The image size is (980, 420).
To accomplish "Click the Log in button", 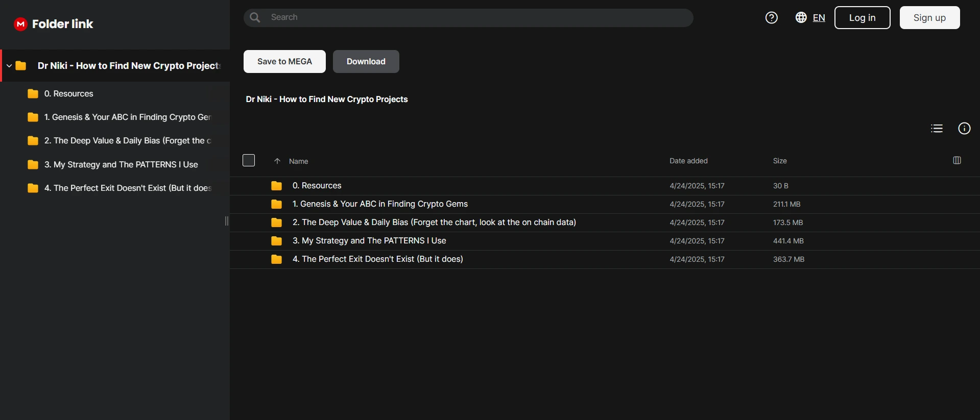I will pos(862,18).
